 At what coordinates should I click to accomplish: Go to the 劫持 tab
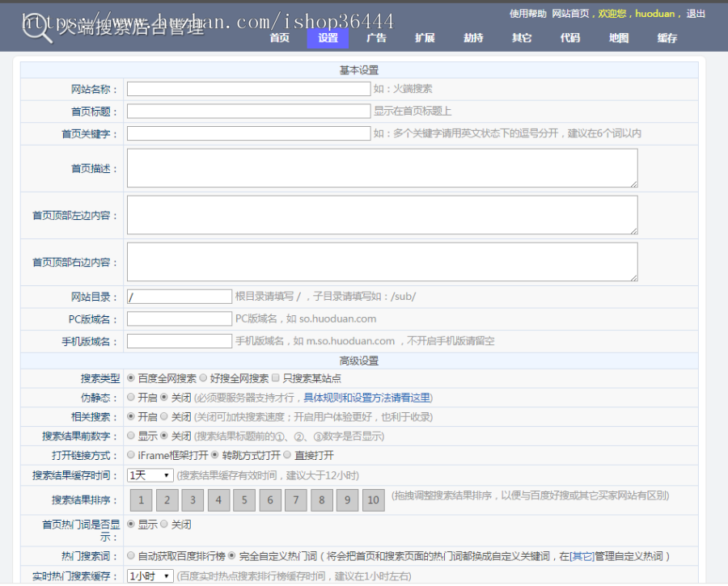click(x=473, y=37)
